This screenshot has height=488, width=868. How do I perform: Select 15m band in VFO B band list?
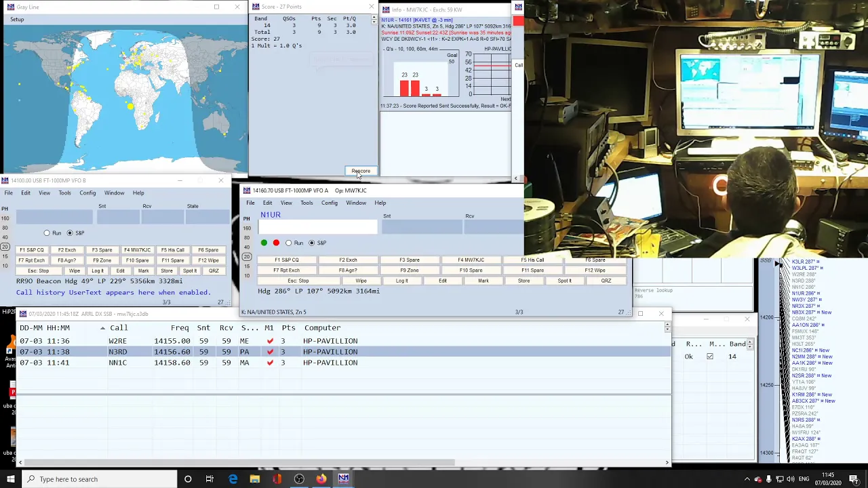5,256
